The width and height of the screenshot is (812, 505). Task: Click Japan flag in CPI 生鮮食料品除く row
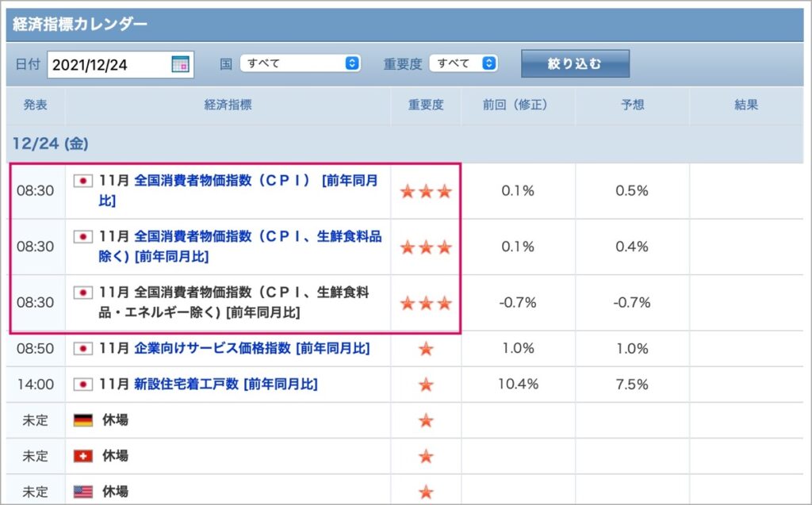82,237
